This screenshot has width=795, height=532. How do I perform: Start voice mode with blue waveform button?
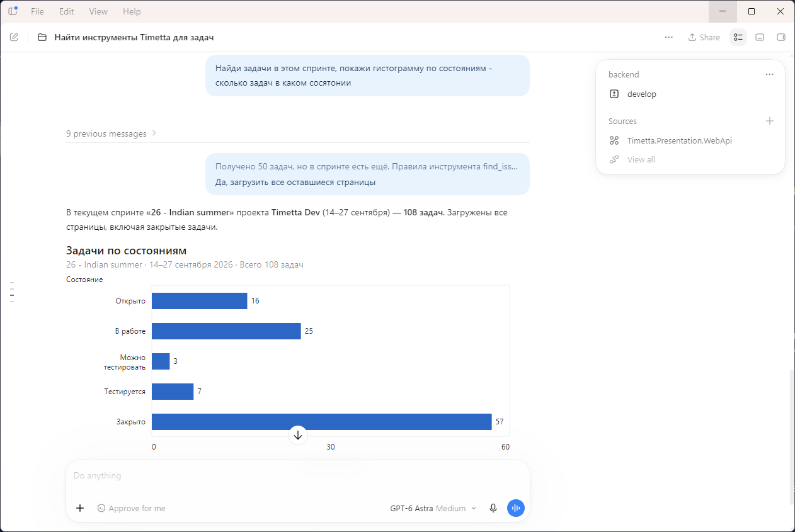click(x=516, y=508)
